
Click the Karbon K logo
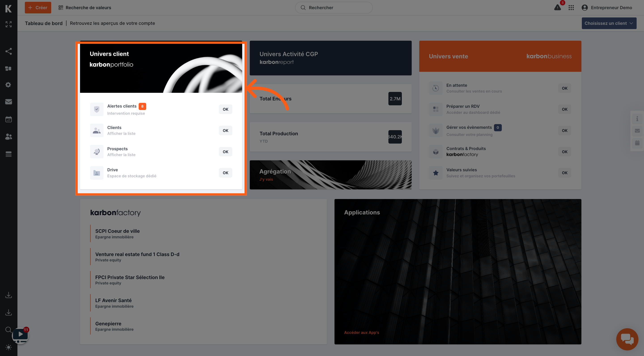(8, 8)
